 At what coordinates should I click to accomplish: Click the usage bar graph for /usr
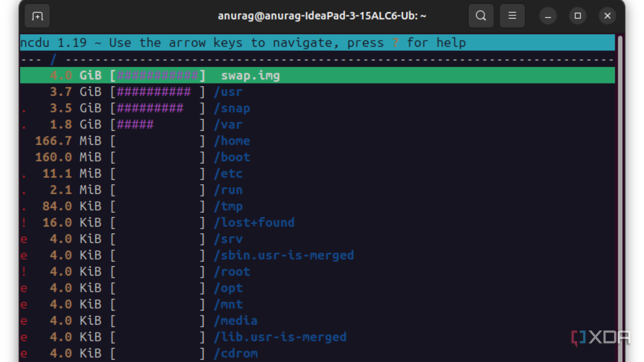tap(158, 92)
